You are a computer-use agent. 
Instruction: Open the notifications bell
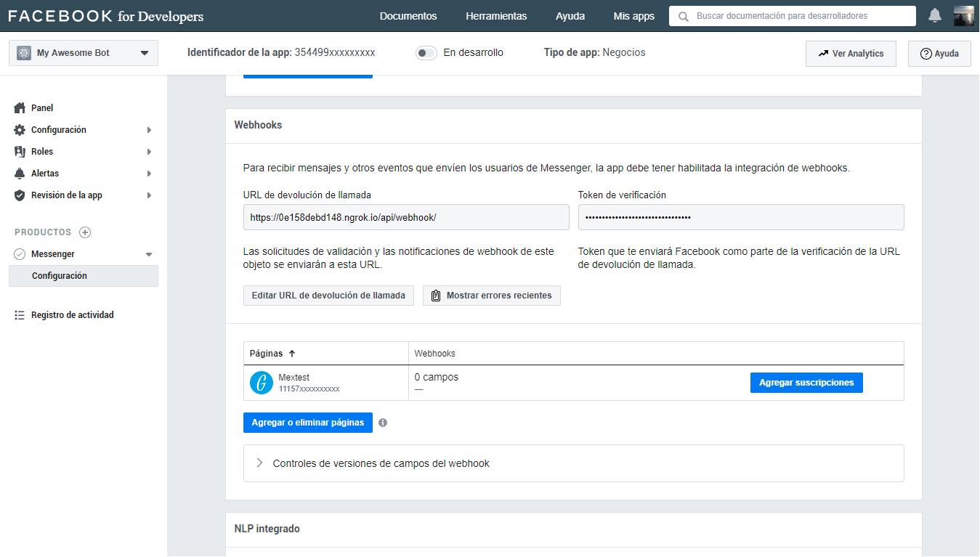(x=935, y=15)
